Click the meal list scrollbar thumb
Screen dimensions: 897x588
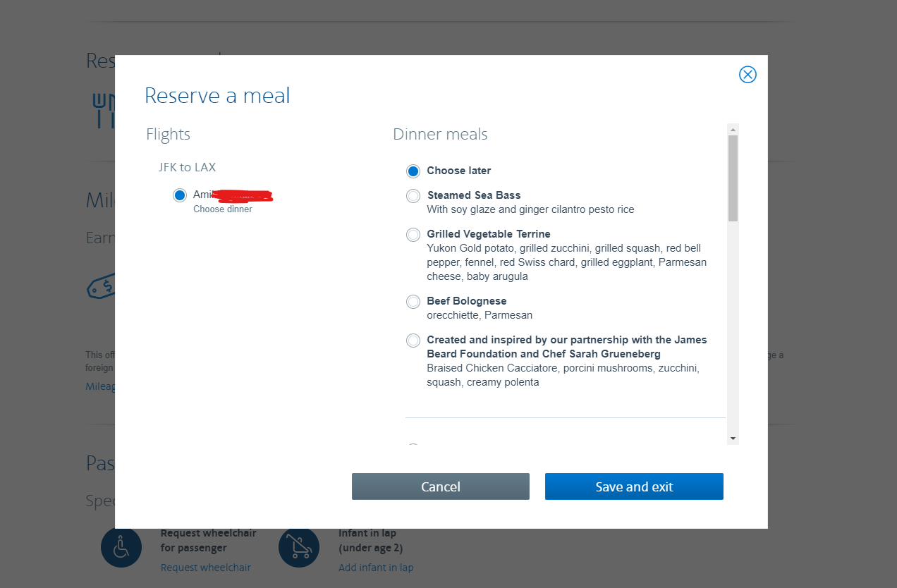click(733, 178)
